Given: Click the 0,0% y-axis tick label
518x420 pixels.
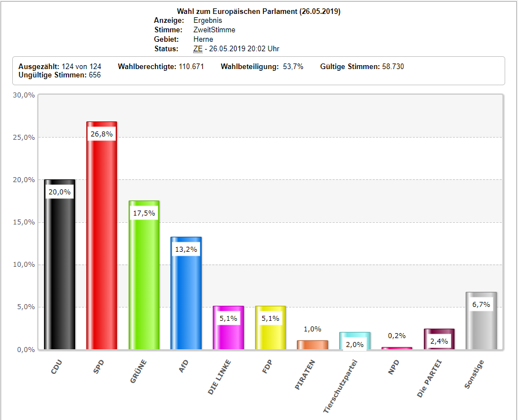Looking at the screenshot, I should point(26,350).
